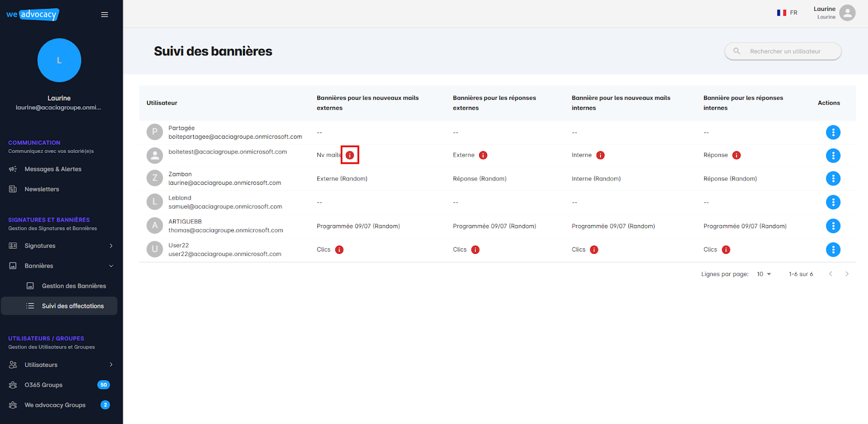Screen dimensions: 868x424
Task: Collapse the Bannières submenu chevron
Action: [111, 266]
